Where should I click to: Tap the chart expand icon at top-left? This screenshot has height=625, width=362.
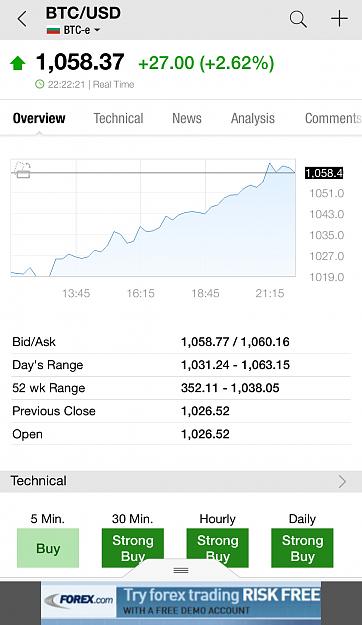[22, 169]
